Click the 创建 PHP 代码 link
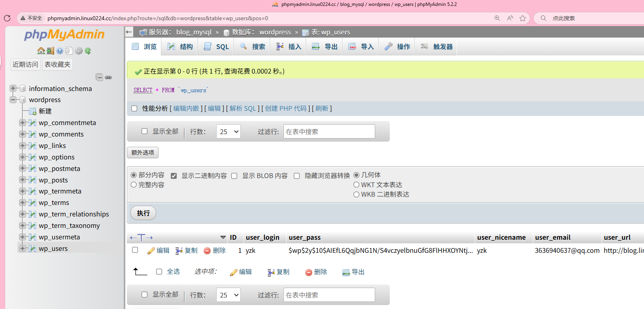Image resolution: width=644 pixels, height=309 pixels. (286, 108)
